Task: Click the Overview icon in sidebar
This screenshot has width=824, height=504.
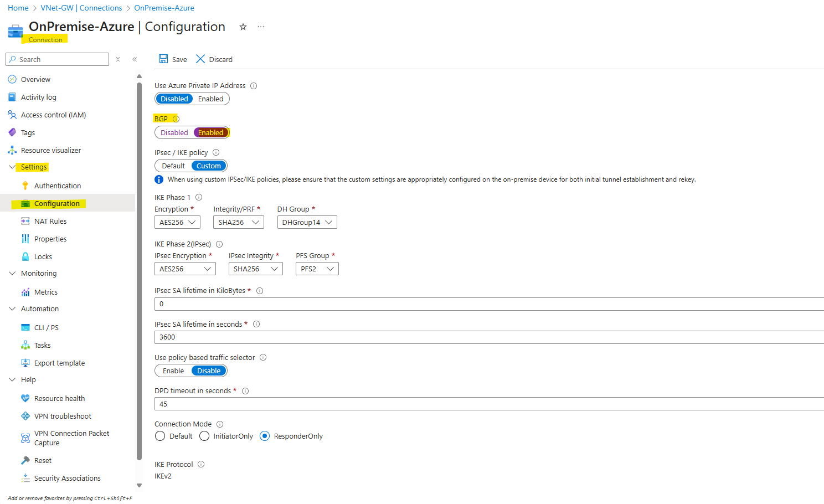Action: (12, 79)
